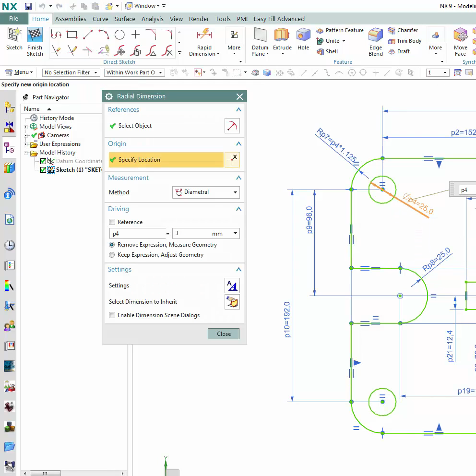Image resolution: width=476 pixels, height=476 pixels.
Task: Open the Analysis tab
Action: click(153, 19)
